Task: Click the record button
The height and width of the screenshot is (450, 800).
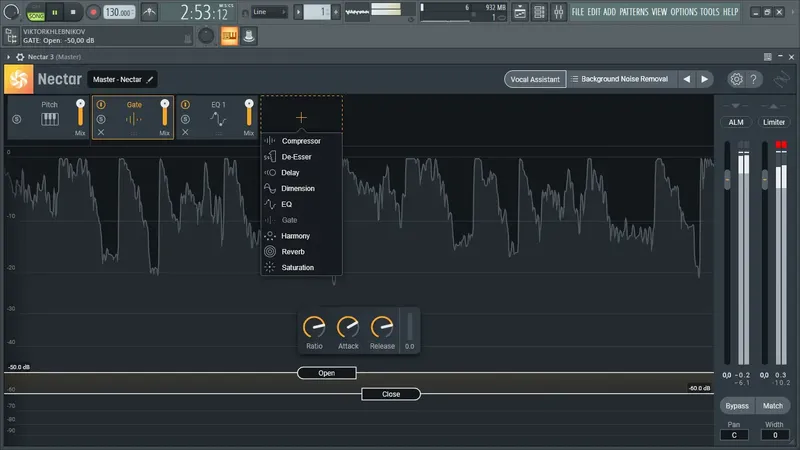Action: [93, 12]
